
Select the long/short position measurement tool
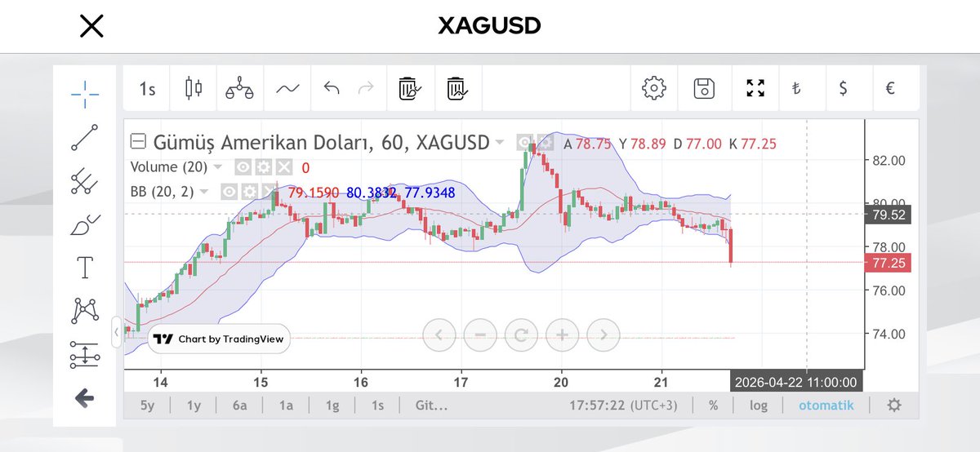pos(84,354)
